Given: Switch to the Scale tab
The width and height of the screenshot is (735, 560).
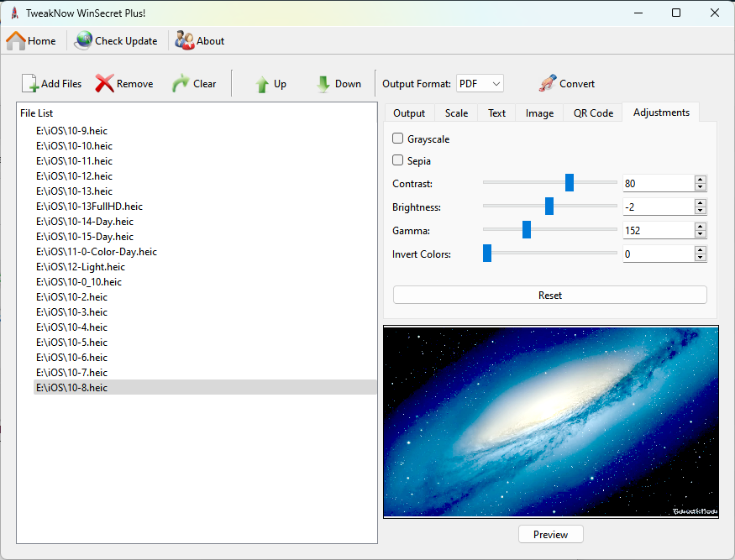Looking at the screenshot, I should tap(456, 113).
